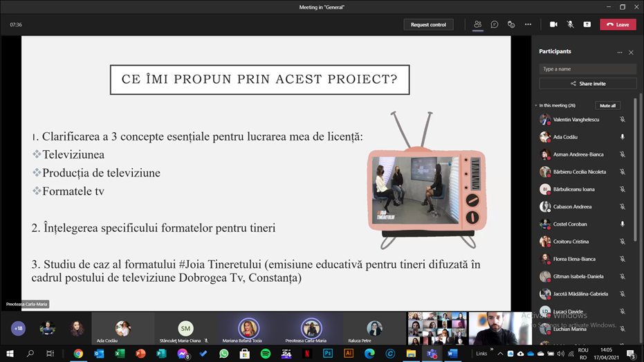The height and width of the screenshot is (362, 644).
Task: Open Participants panel more options
Action: pyautogui.click(x=620, y=52)
